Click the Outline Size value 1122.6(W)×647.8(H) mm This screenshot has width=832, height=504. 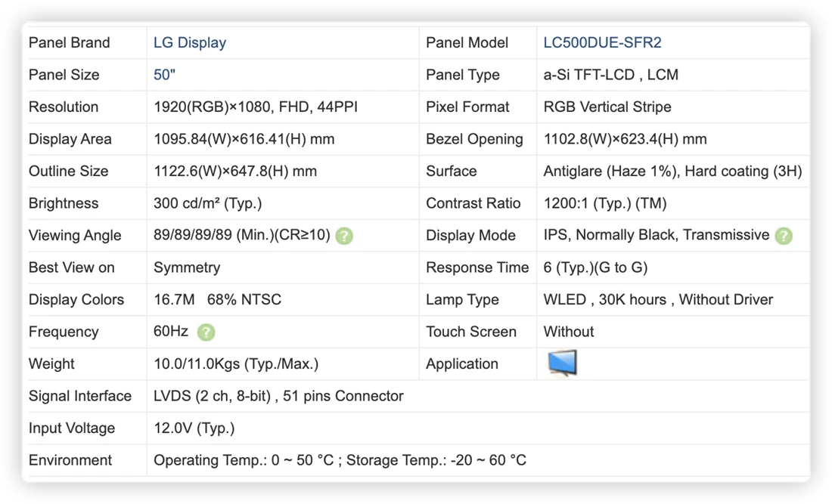(235, 172)
